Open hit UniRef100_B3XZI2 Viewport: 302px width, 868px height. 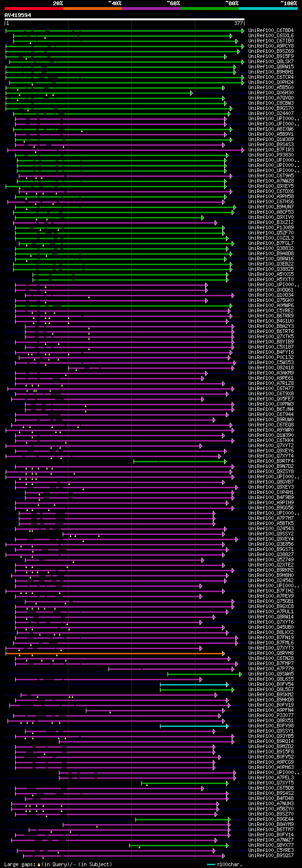pos(271,223)
